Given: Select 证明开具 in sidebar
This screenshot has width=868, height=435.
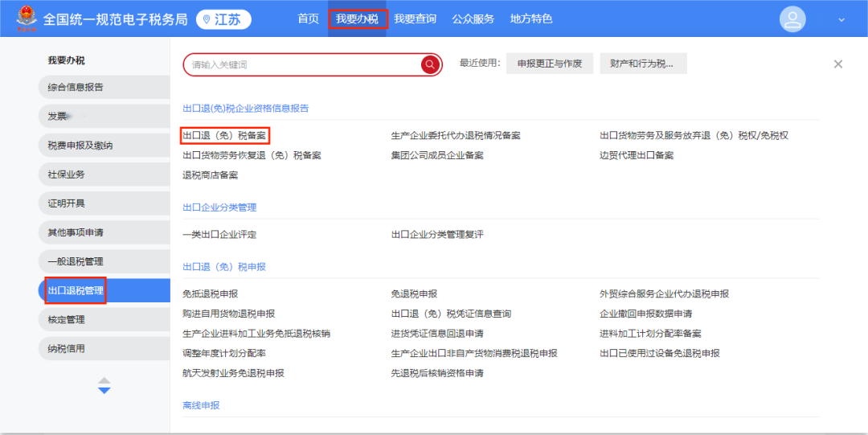Looking at the screenshot, I should click(x=104, y=203).
